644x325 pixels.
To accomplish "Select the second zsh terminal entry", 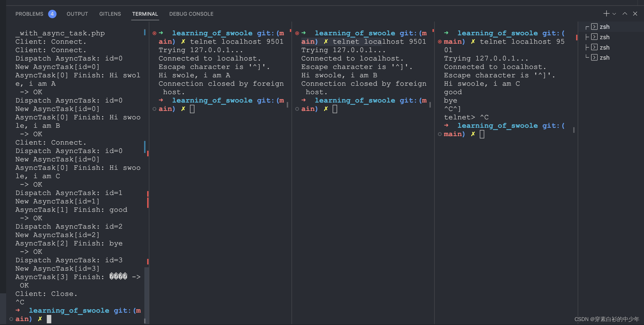I will (604, 37).
